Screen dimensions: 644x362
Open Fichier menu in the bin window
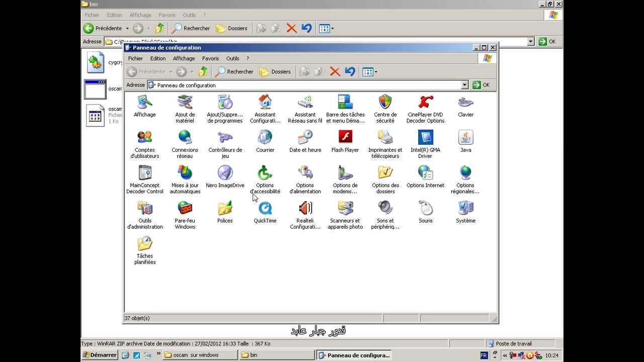(x=92, y=15)
